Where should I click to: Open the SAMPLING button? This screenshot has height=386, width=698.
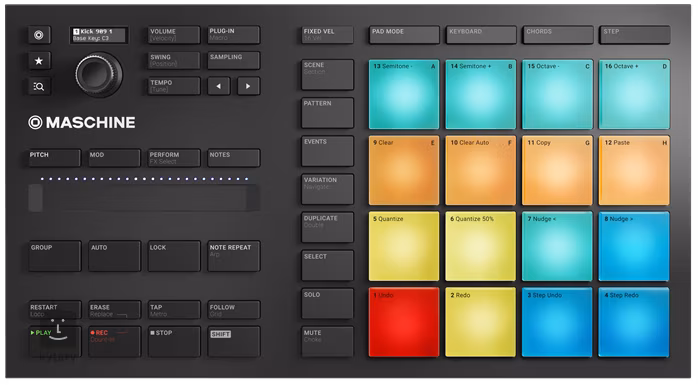[x=234, y=61]
